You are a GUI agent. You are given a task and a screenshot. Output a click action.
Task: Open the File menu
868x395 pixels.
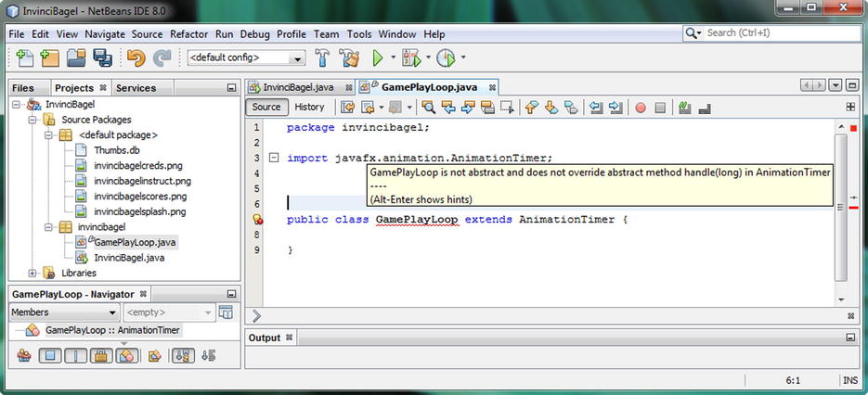[x=17, y=34]
